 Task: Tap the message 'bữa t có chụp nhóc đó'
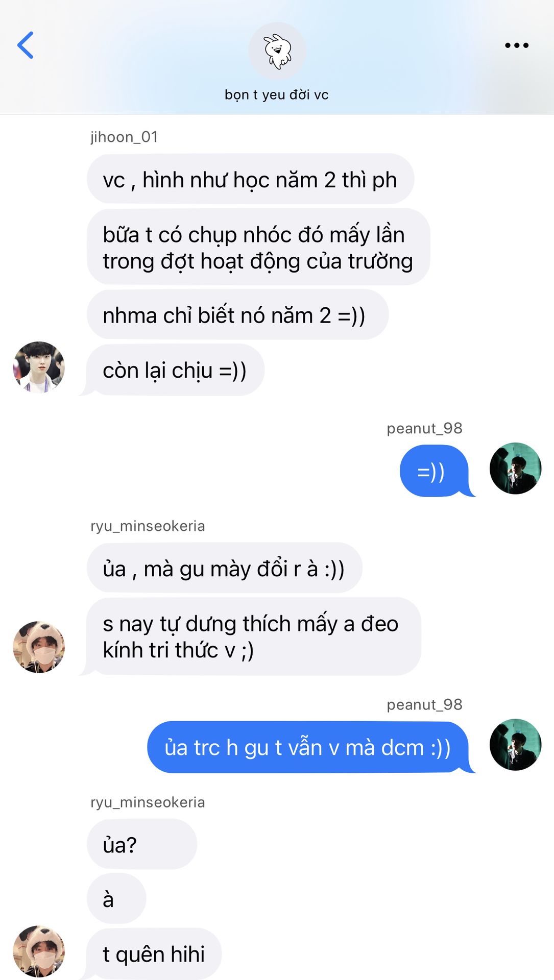[x=258, y=247]
